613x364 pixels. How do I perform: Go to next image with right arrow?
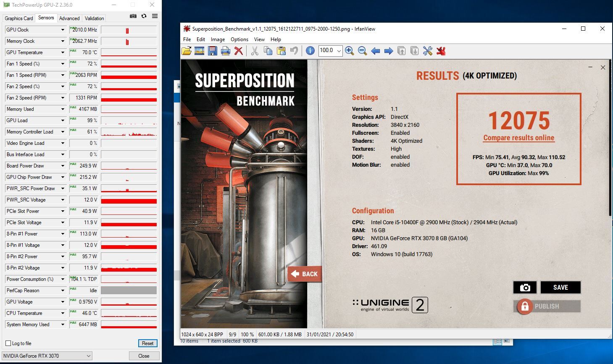(x=389, y=51)
